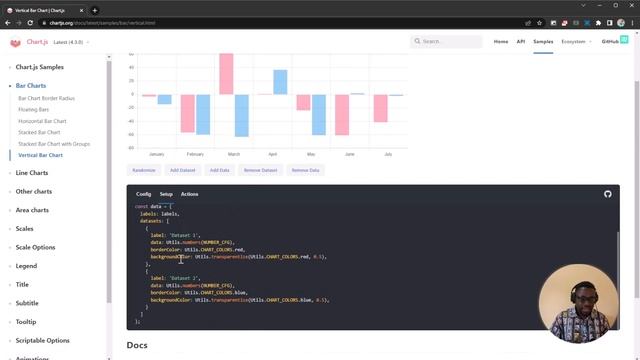Open the browser side panel icon
The image size is (640, 360).
[609, 23]
